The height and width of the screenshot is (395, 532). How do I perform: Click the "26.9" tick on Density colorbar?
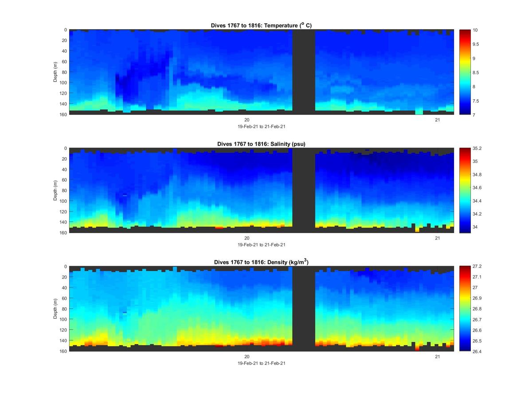pos(477,298)
